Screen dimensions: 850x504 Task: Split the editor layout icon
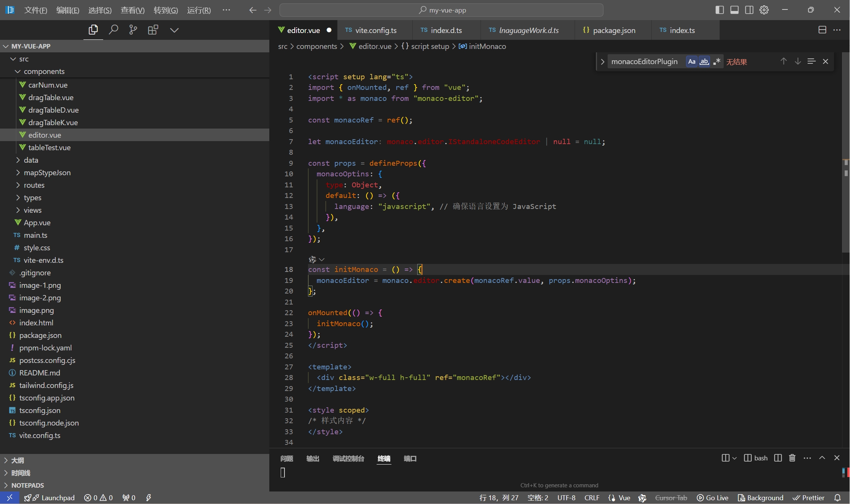point(822,30)
